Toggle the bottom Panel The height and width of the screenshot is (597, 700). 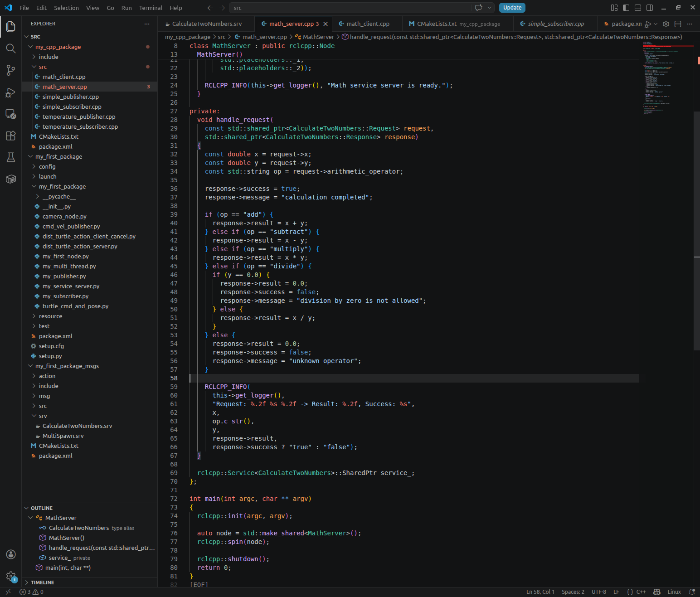point(638,8)
